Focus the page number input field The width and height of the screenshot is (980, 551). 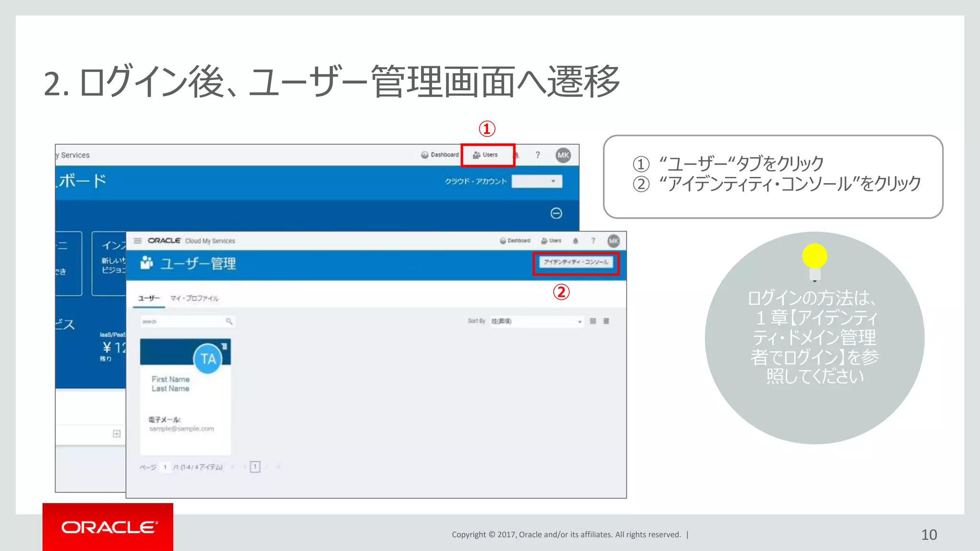tap(165, 467)
